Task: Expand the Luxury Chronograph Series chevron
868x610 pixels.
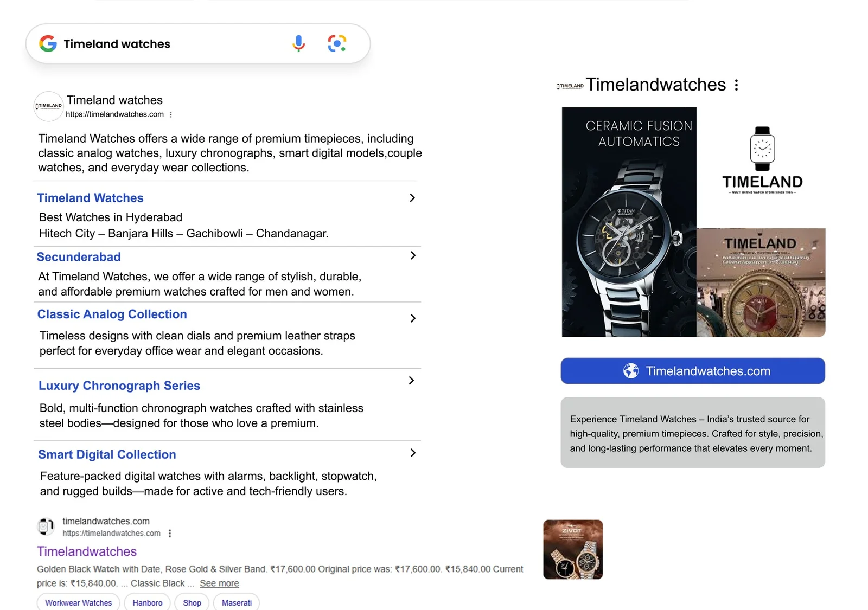Action: pos(411,381)
